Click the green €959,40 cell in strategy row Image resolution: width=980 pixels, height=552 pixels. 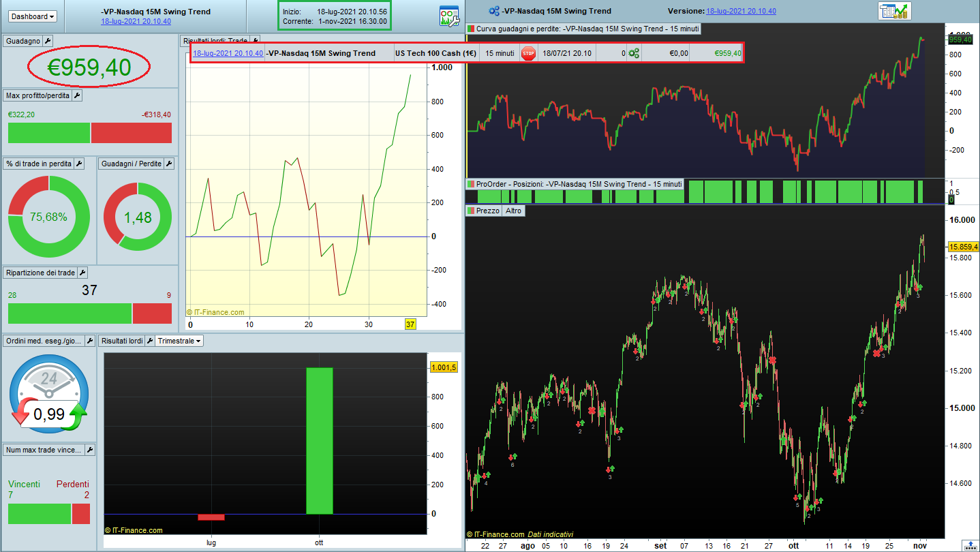[716, 53]
